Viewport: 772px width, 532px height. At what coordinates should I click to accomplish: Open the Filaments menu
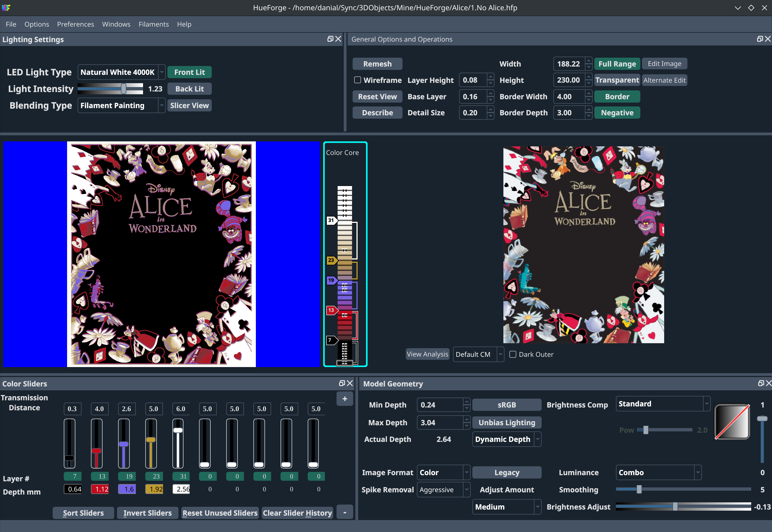[154, 24]
